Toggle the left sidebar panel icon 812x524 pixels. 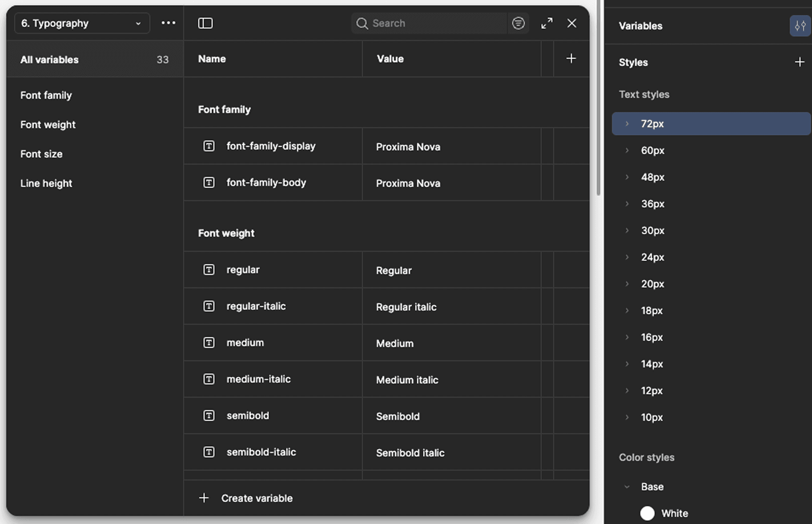pyautogui.click(x=205, y=23)
